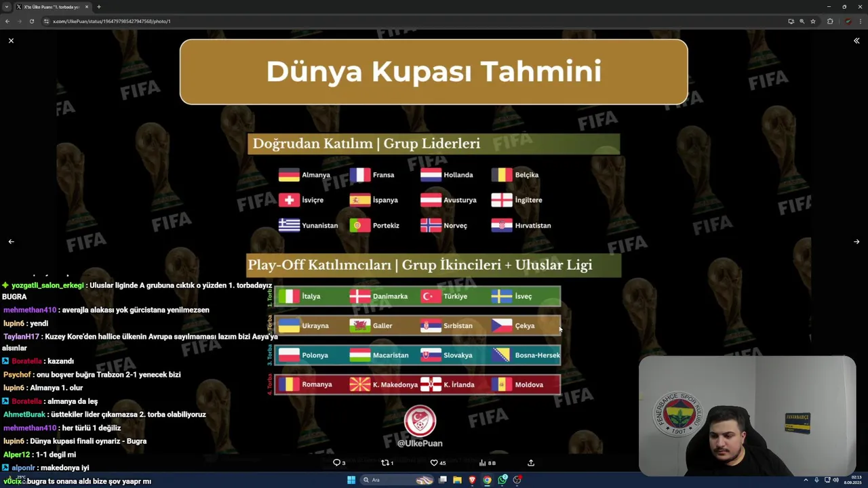The height and width of the screenshot is (488, 868).
Task: Click the 'Almanya' label in image
Action: coord(316,175)
